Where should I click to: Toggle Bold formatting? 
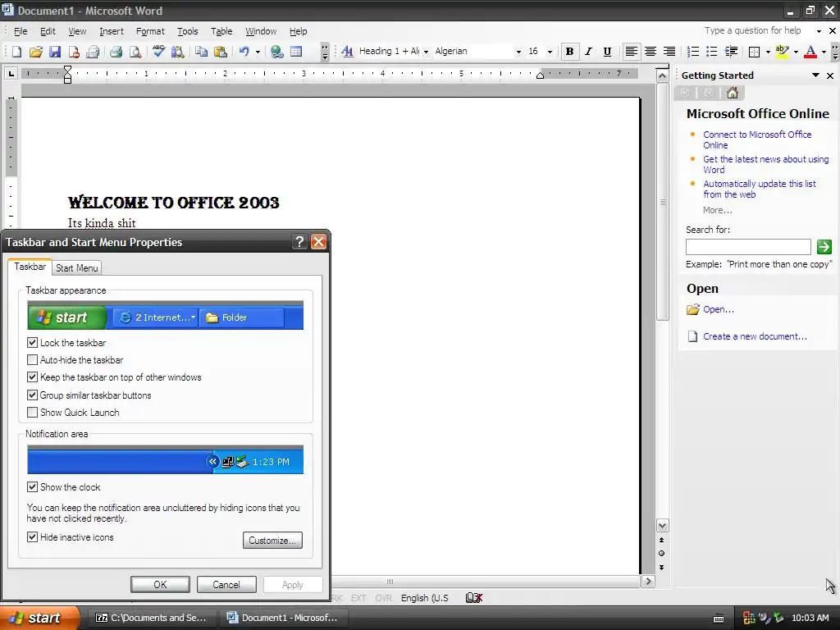569,52
